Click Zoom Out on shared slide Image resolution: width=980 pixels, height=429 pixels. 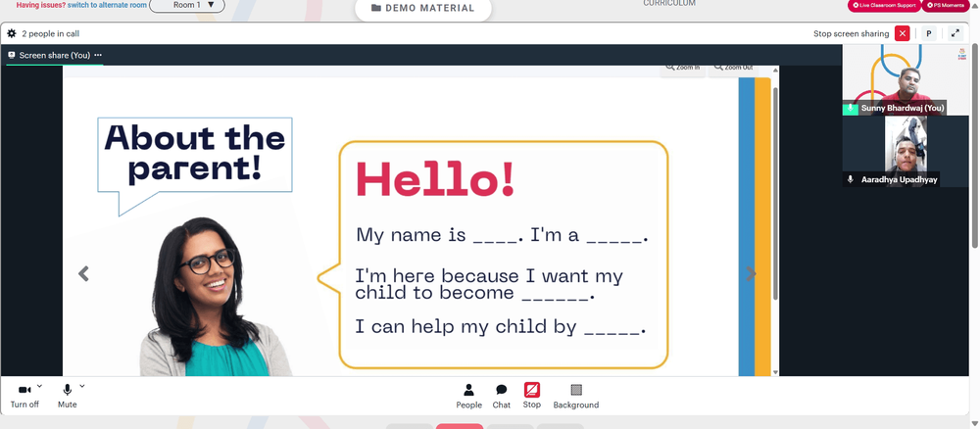[x=733, y=68]
